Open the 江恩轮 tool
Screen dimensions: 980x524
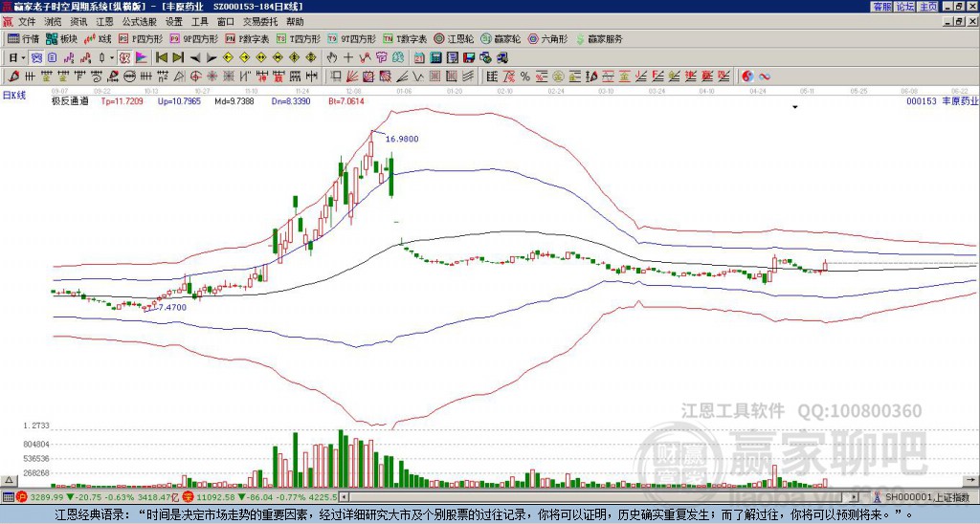(455, 39)
